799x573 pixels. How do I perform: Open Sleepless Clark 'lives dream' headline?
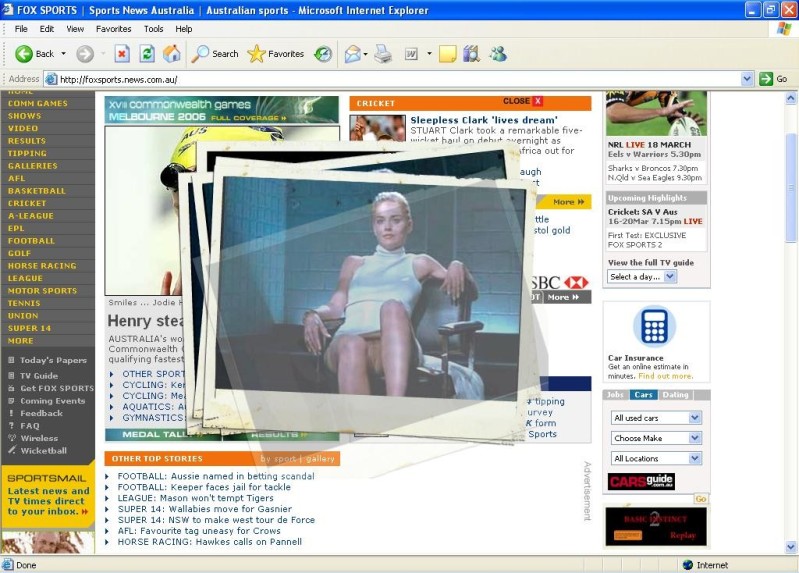[x=484, y=120]
